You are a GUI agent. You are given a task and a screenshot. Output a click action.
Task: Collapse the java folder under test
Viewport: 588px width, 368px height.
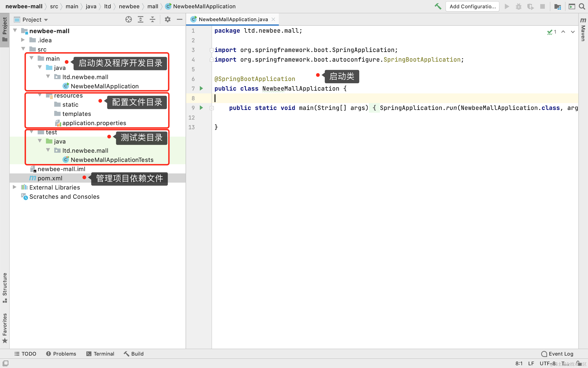40,141
